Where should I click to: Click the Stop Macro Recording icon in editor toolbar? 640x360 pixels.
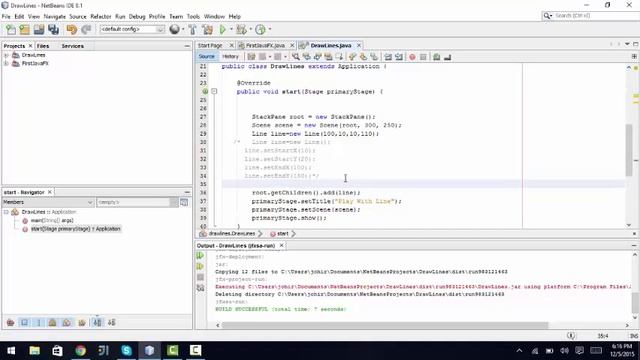tap(423, 57)
